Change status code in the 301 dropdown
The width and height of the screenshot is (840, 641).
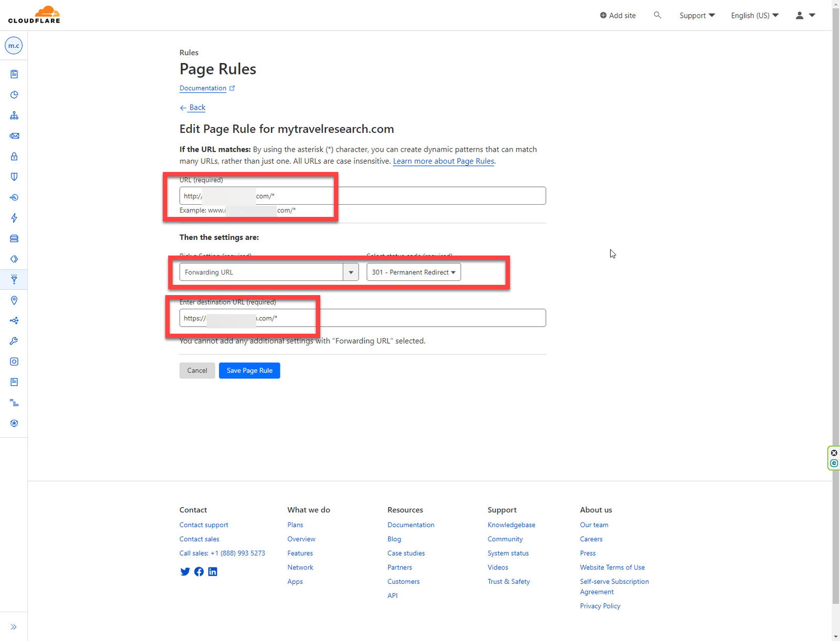(413, 272)
